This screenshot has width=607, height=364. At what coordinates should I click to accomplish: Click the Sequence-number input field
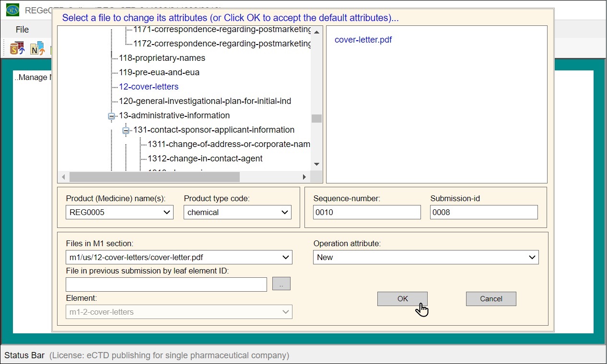[x=367, y=212]
